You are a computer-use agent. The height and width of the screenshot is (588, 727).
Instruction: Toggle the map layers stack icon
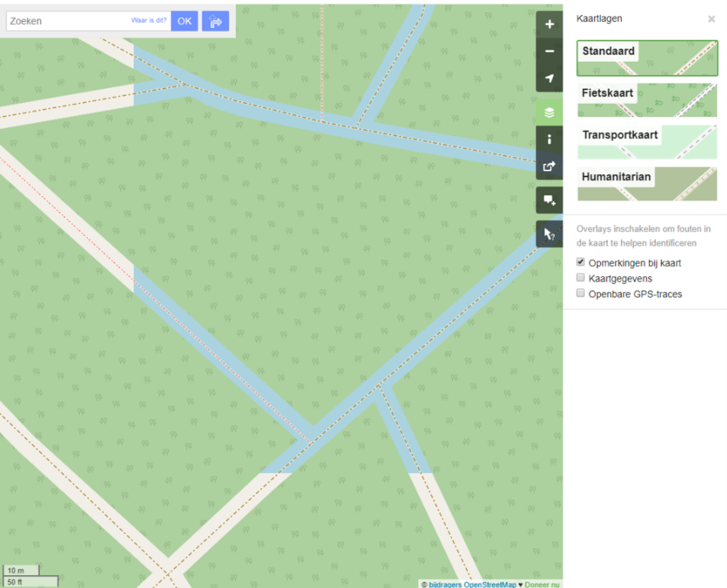(550, 112)
